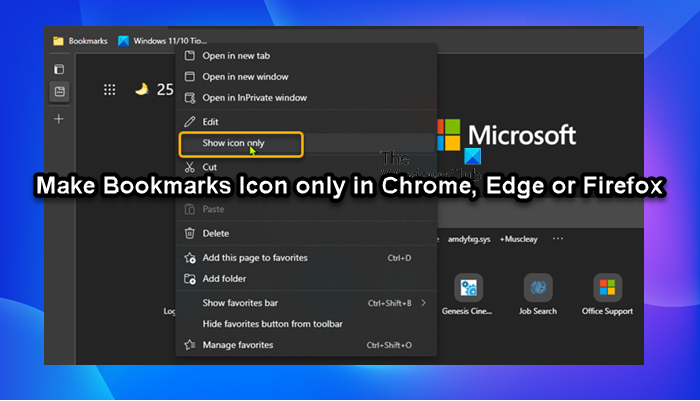Click the 25 temperature reading
Image resolution: width=700 pixels, height=401 pixels.
click(165, 90)
